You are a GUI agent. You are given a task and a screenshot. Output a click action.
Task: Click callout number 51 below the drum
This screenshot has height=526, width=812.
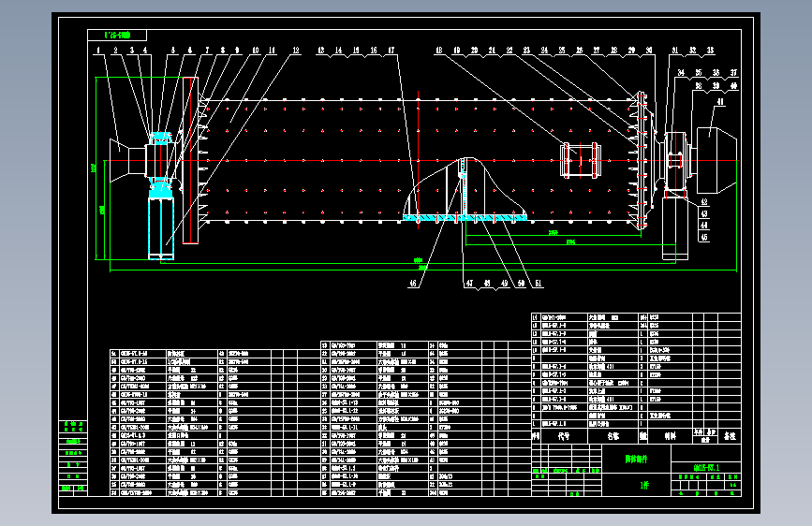click(x=538, y=284)
